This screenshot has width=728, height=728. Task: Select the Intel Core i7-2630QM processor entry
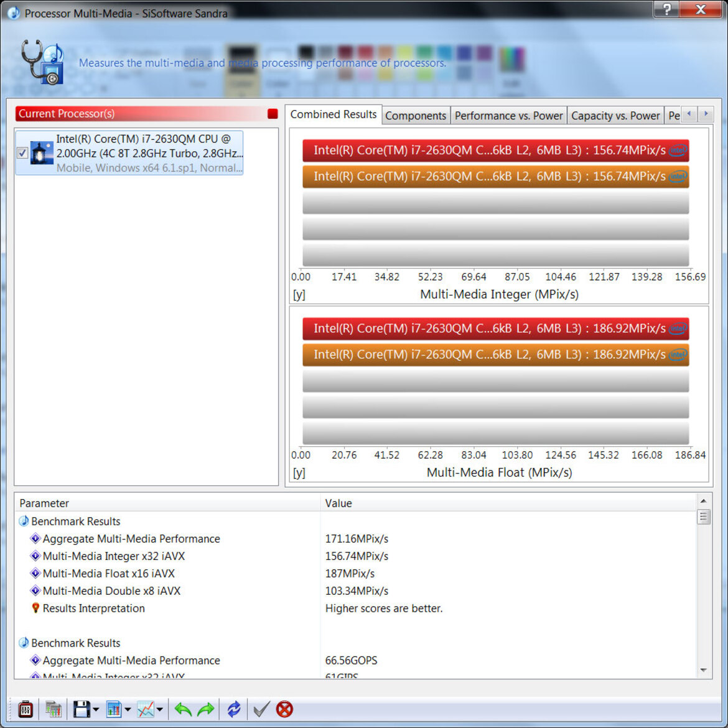pos(129,152)
